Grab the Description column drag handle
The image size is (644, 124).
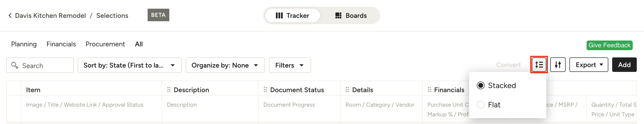coord(169,90)
